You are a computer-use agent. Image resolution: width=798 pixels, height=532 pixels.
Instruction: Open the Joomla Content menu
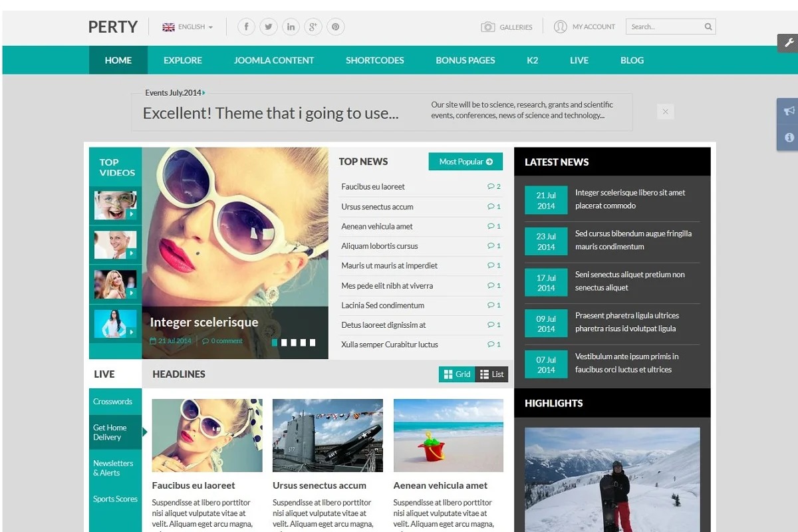click(x=273, y=61)
